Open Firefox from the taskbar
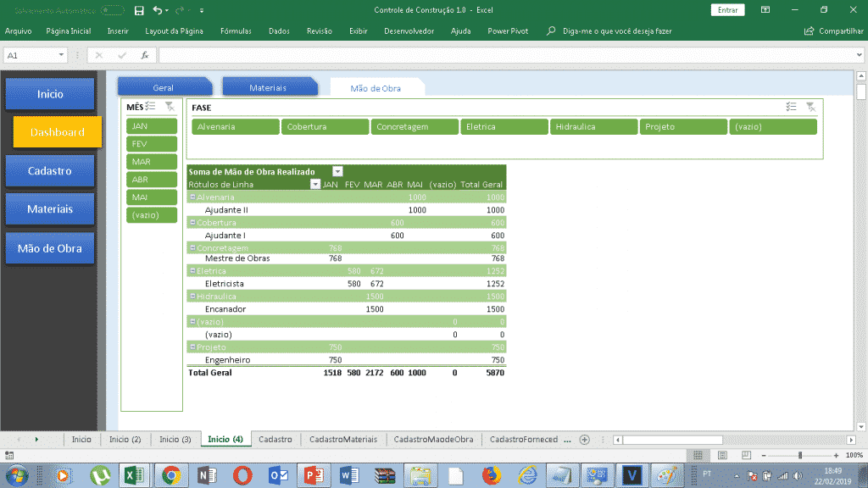 click(491, 475)
